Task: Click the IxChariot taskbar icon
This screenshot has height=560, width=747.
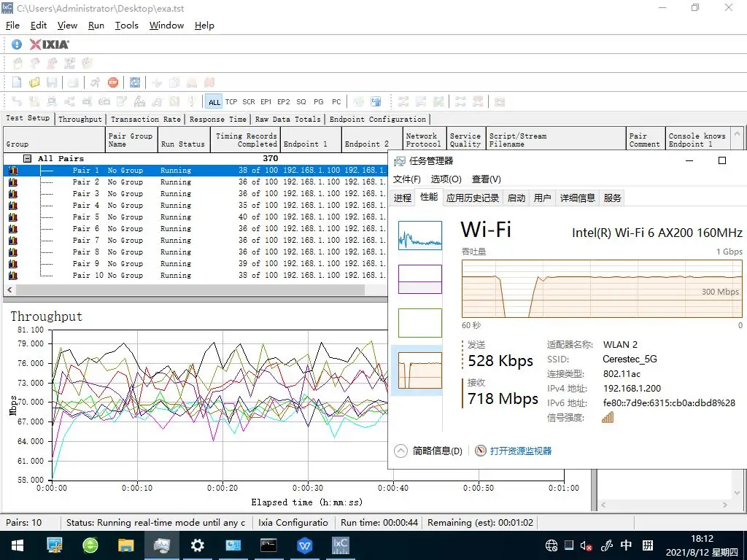Action: 340,545
